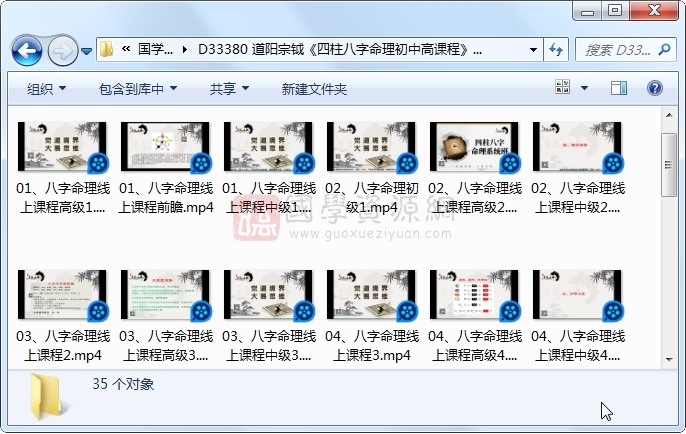Select the 国学... breadcrumb segment
This screenshot has width=686, height=434.
(155, 49)
